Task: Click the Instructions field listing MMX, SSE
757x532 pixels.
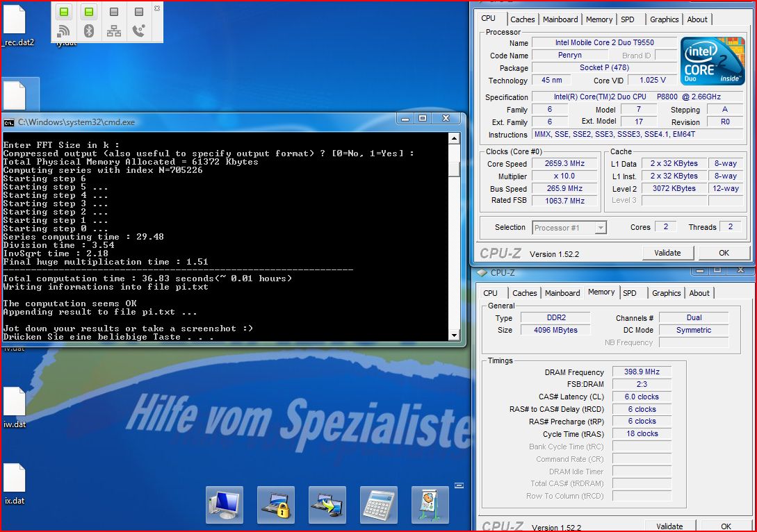Action: point(637,134)
